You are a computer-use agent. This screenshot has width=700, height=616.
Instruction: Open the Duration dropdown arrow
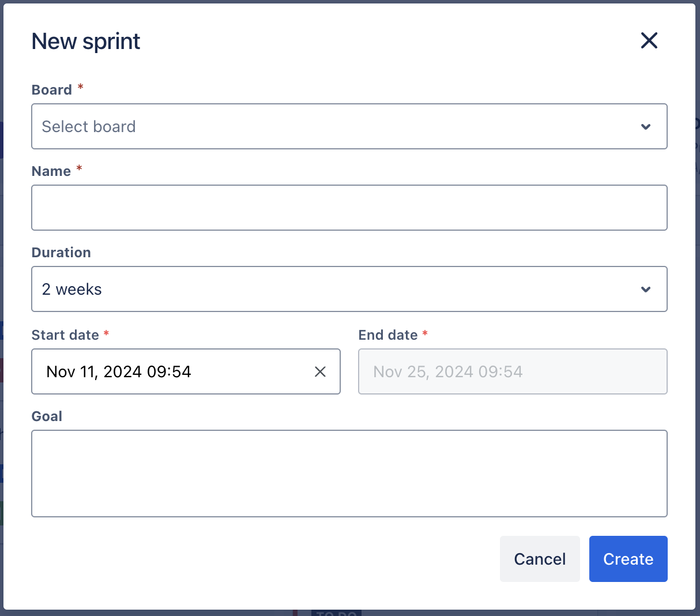(x=646, y=290)
